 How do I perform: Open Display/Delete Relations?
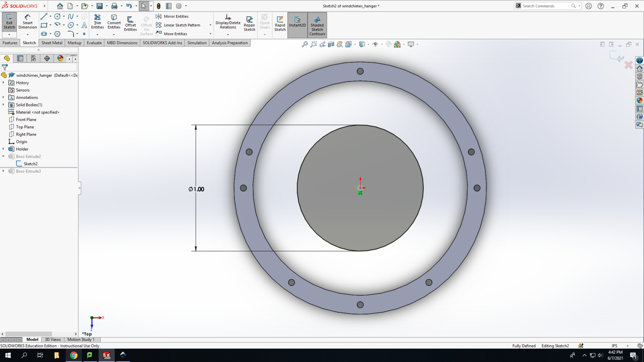[228, 22]
